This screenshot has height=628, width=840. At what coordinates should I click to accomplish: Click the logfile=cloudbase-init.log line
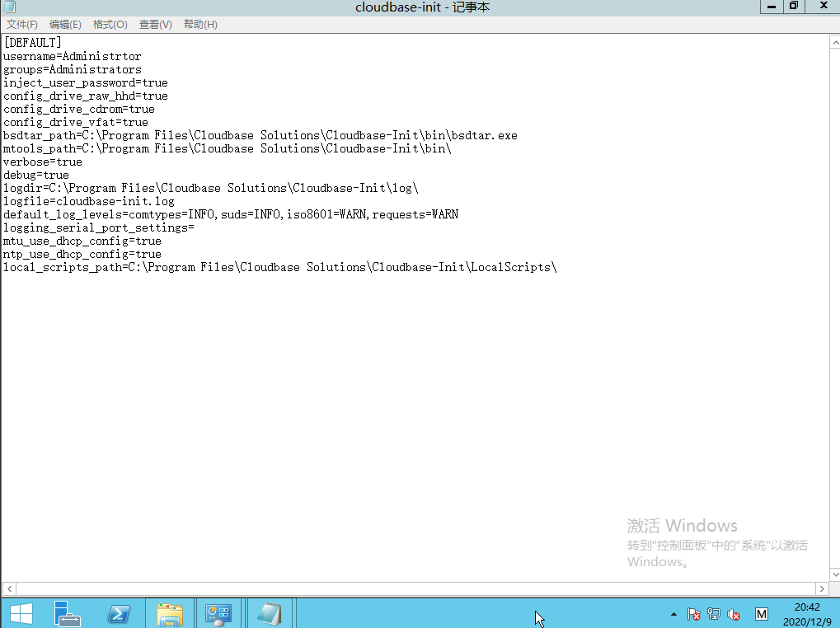[x=89, y=201]
